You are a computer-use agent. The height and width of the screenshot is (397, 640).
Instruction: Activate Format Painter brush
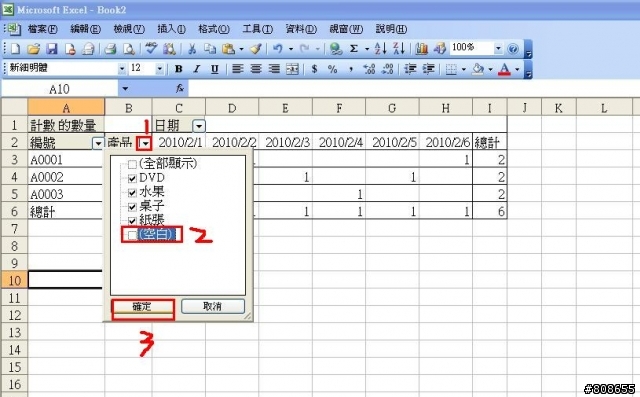tap(256, 49)
